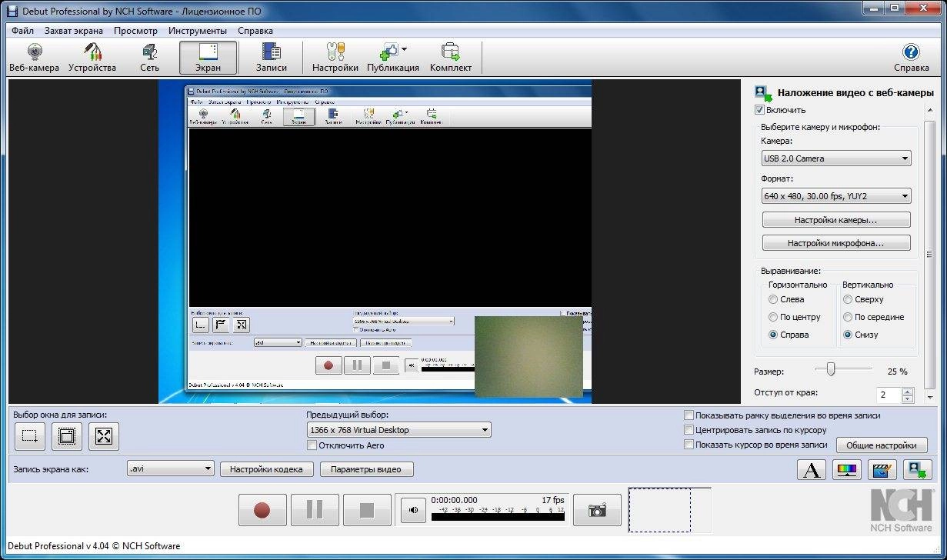This screenshot has width=947, height=560.
Task: Choose the Устройства capture source
Action: click(x=92, y=58)
